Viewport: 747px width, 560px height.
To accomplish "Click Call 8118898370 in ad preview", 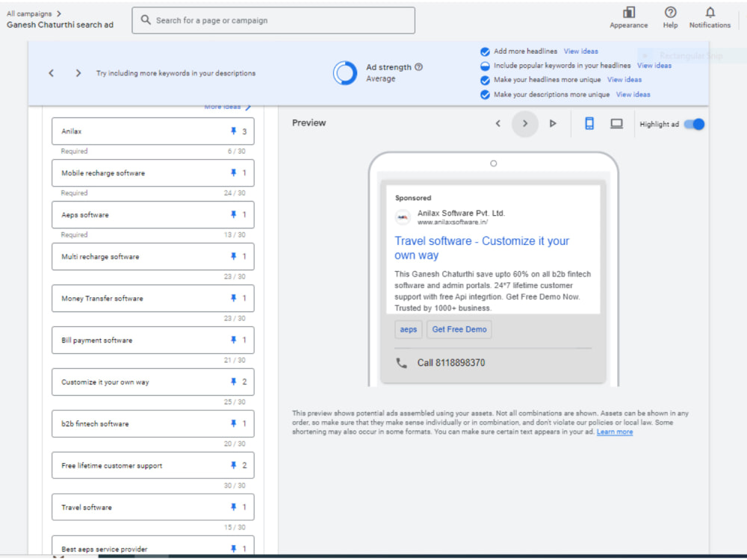I will point(451,363).
